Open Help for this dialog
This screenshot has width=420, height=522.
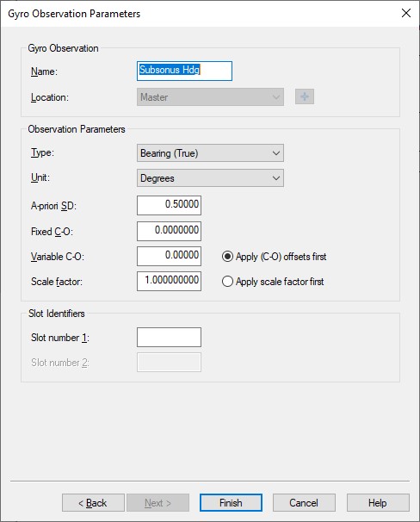(x=378, y=503)
